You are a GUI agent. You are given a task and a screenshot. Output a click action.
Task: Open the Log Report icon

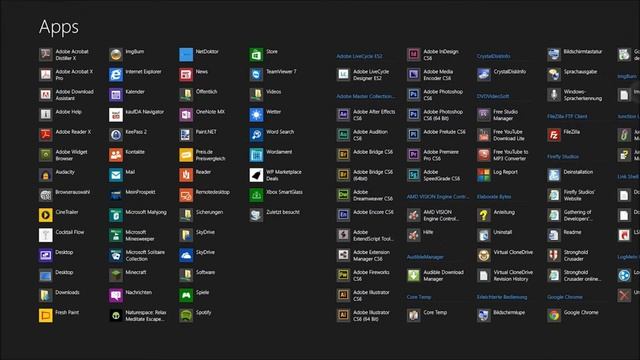pos(484,175)
